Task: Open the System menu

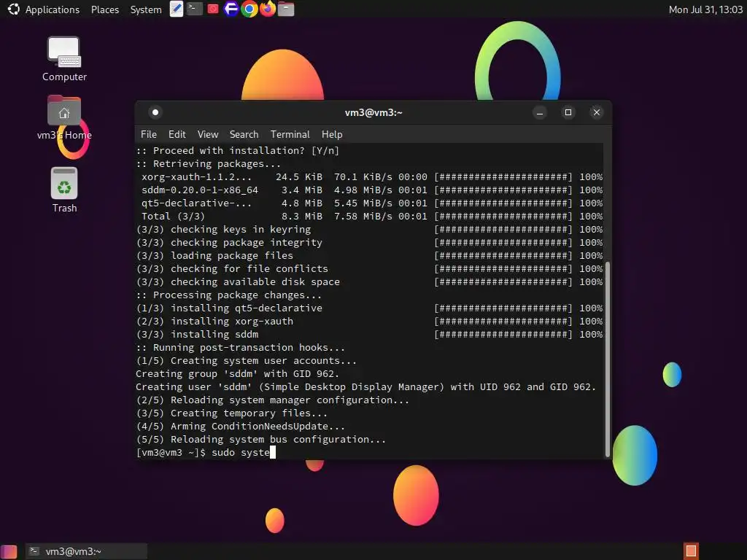Action: point(146,9)
